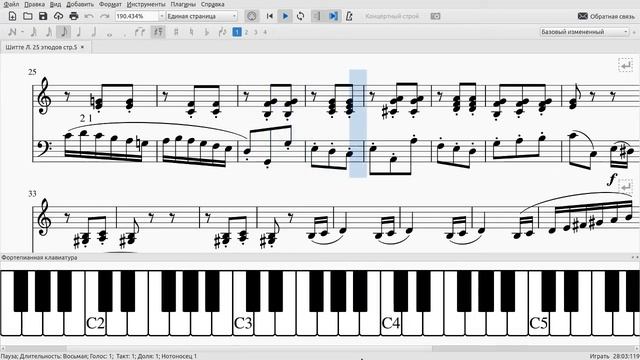Image resolution: width=640 pixels, height=360 pixels.
Task: Apply flat accidental
Action: click(x=207, y=32)
